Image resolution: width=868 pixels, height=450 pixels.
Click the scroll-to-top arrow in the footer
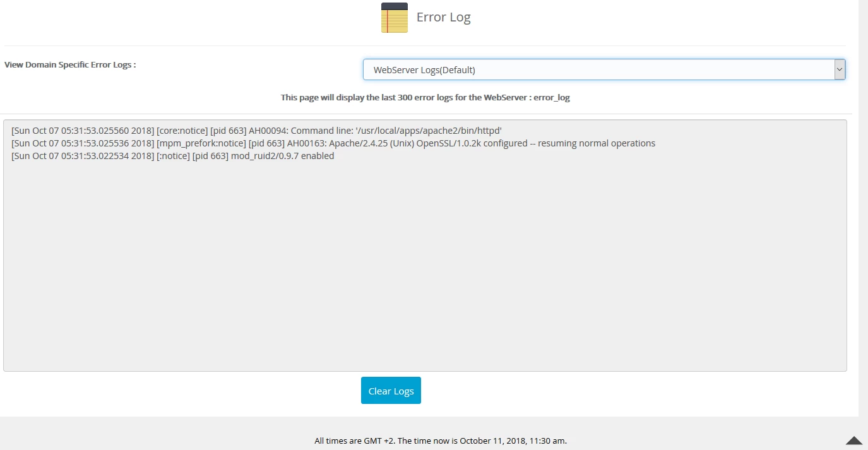(x=855, y=442)
